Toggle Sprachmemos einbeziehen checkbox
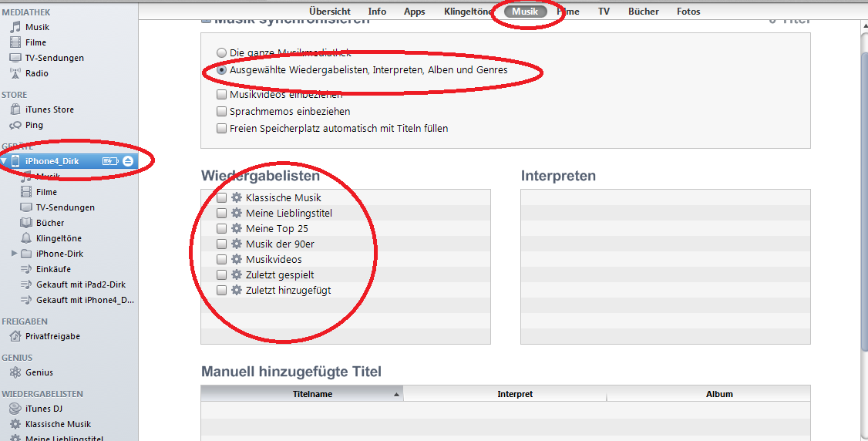Screen dimensions: 868x441 tap(222, 112)
